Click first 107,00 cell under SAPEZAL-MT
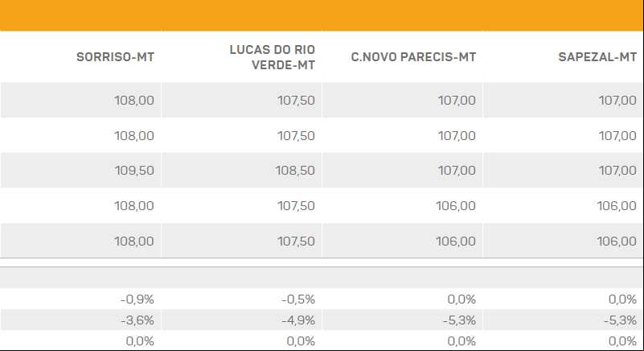This screenshot has height=351, width=644. click(617, 101)
